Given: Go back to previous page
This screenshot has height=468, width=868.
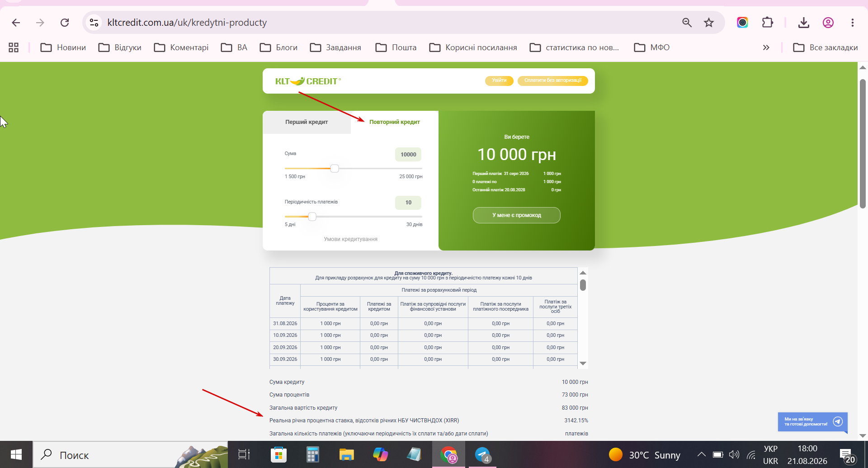Looking at the screenshot, I should pyautogui.click(x=16, y=23).
